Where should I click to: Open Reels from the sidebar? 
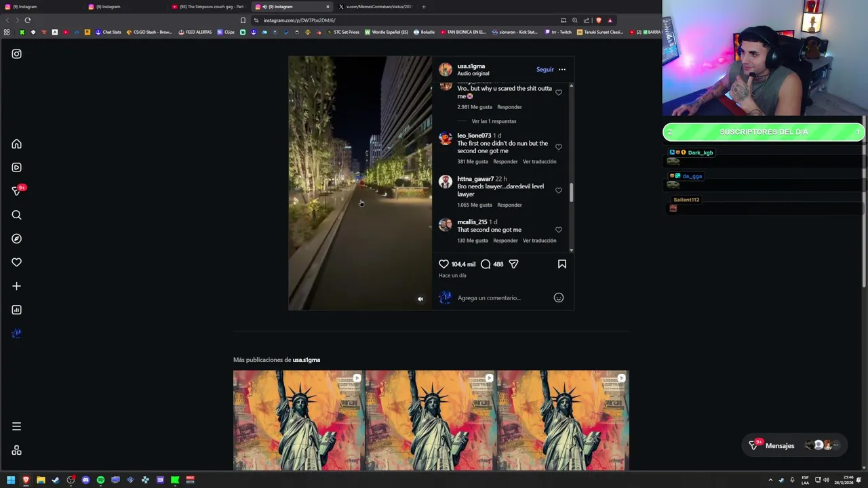pyautogui.click(x=16, y=167)
